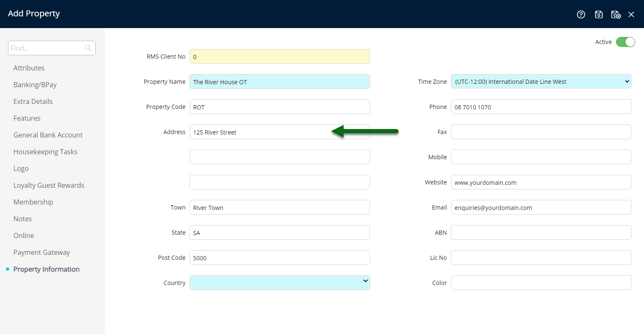Image resolution: width=644 pixels, height=334 pixels.
Task: Select Loyalty Guest Rewards
Action: click(49, 185)
